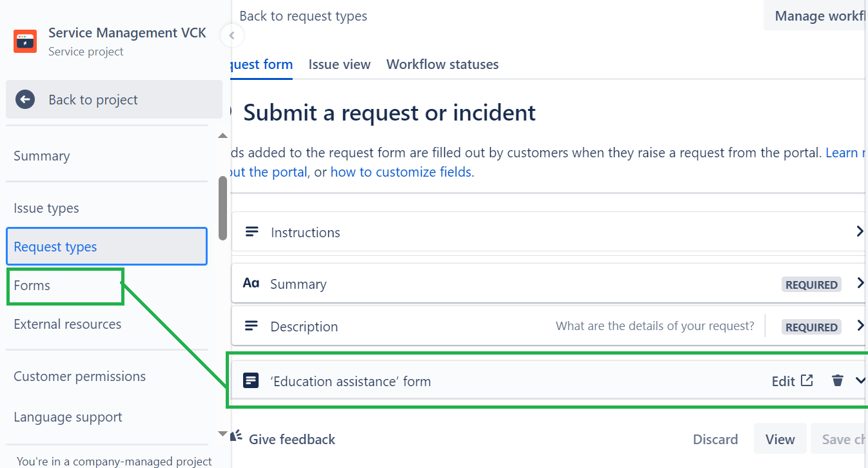Click the View button near Give feedback
The height and width of the screenshot is (468, 868).
[780, 438]
